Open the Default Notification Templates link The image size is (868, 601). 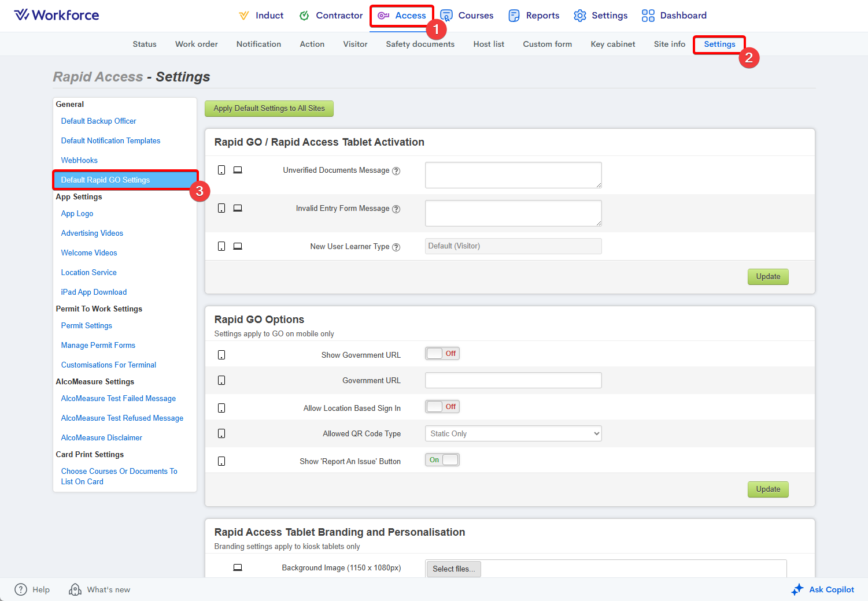(110, 140)
